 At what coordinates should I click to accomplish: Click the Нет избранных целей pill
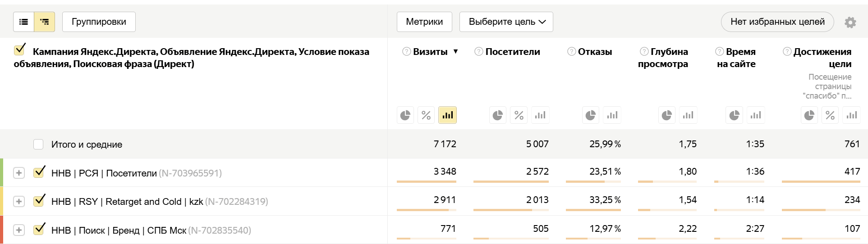pos(777,22)
